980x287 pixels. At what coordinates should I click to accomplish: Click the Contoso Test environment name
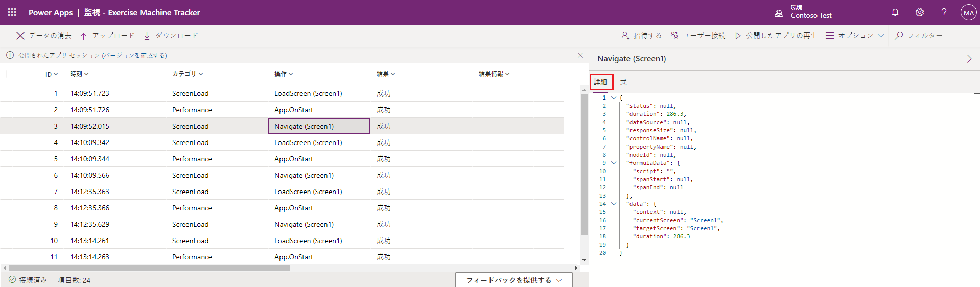pos(811,16)
